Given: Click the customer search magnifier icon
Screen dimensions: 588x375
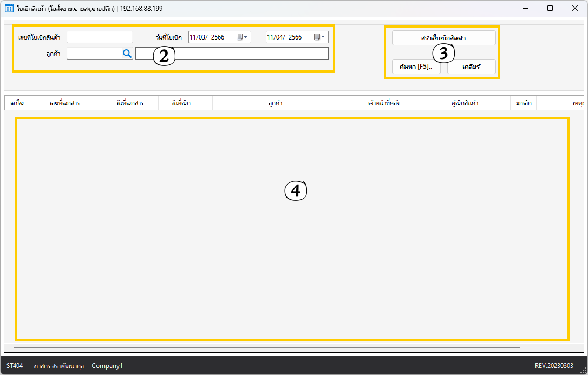Looking at the screenshot, I should [x=127, y=54].
